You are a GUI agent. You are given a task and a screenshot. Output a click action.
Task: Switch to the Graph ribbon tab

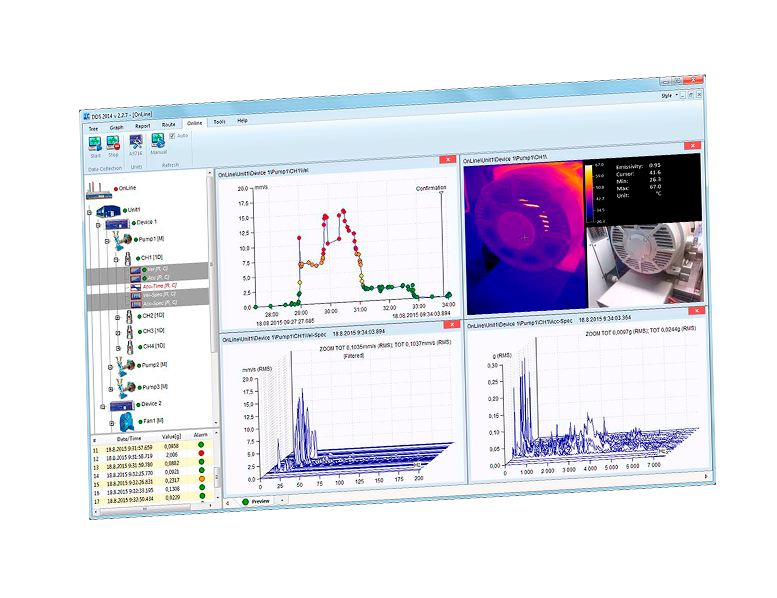[x=116, y=127]
